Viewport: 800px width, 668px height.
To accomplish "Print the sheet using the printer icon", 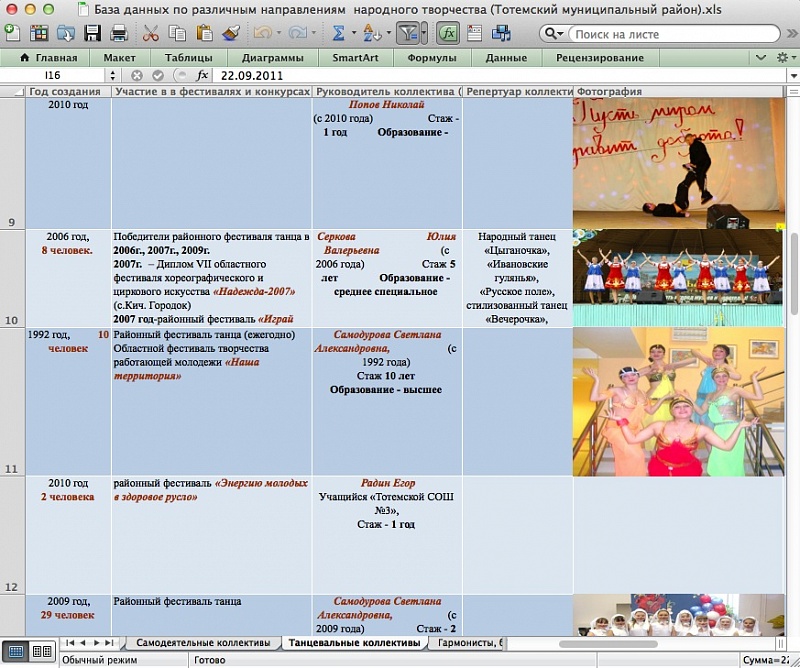I will point(118,33).
